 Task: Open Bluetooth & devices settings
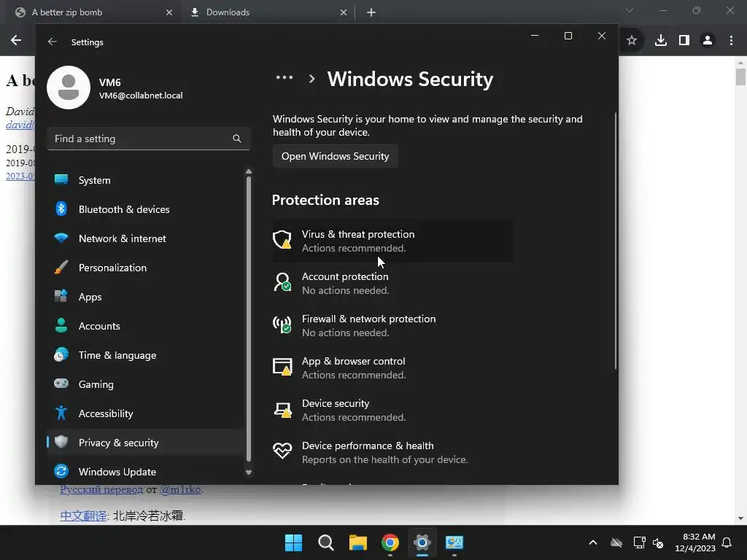tap(145, 209)
